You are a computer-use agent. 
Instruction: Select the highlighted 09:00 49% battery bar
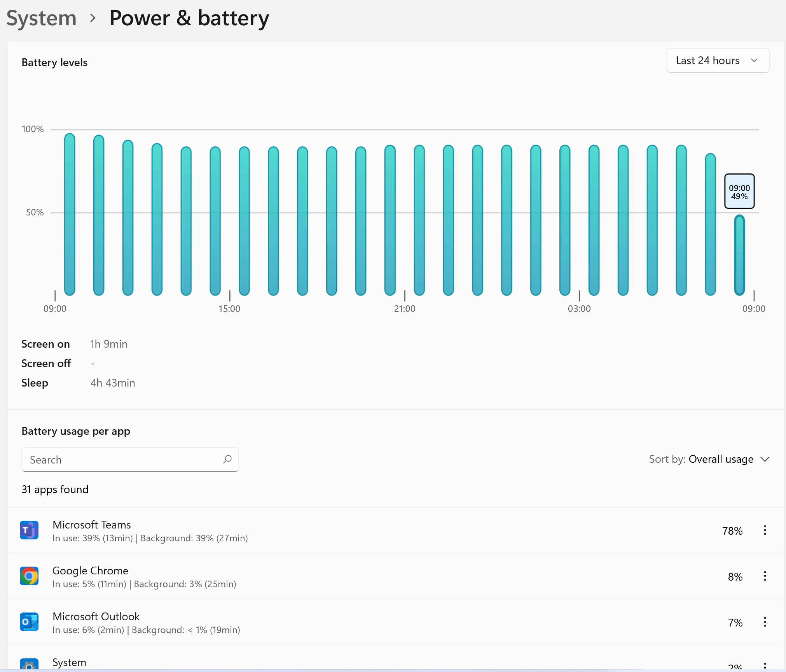(739, 255)
